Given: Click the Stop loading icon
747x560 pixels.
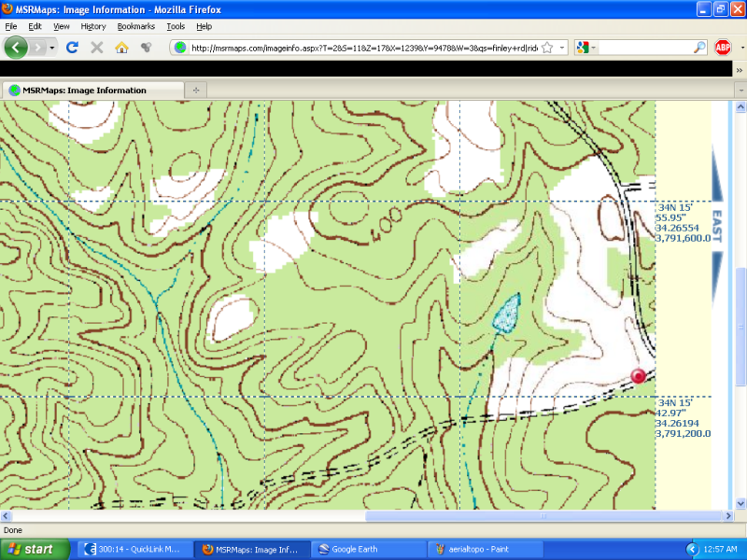Looking at the screenshot, I should 96,47.
